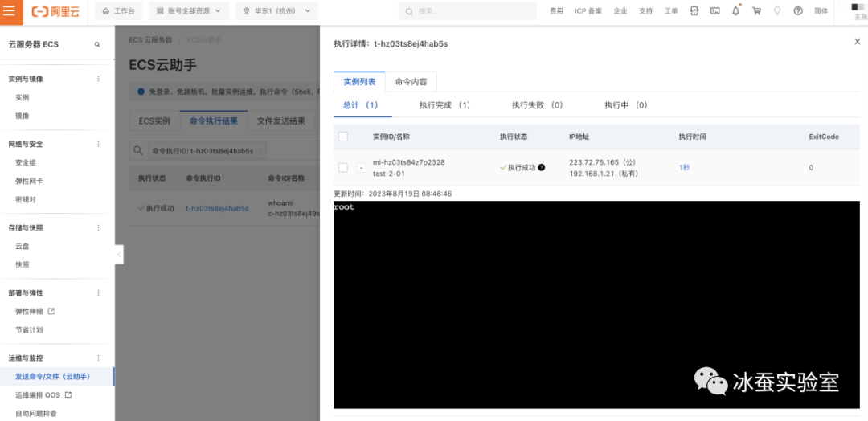The height and width of the screenshot is (421, 868).
Task: Click the magnifier icon in command filter
Action: (x=138, y=150)
